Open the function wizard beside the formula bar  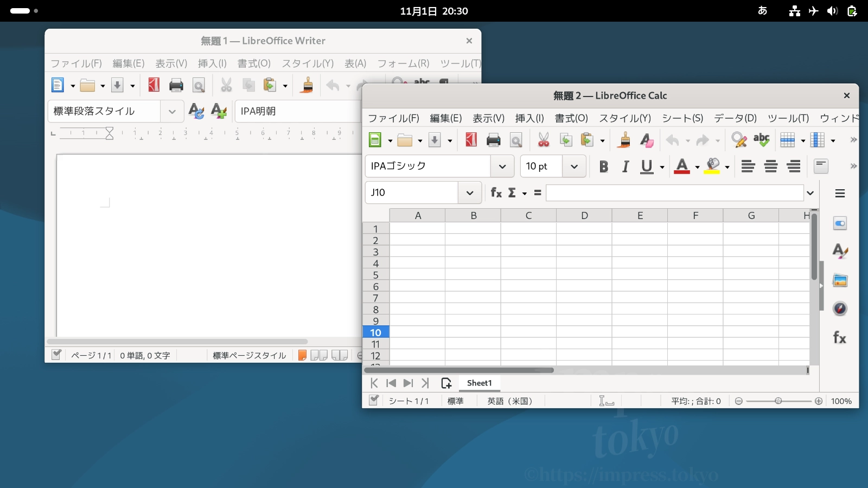tap(496, 192)
